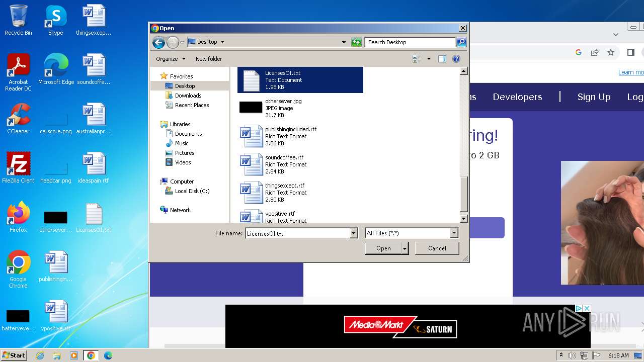Toggle the preview pane icon

pos(442,59)
